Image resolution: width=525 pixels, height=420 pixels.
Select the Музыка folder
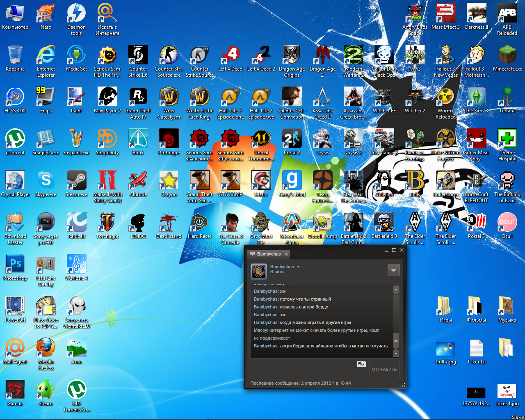[x=507, y=309]
